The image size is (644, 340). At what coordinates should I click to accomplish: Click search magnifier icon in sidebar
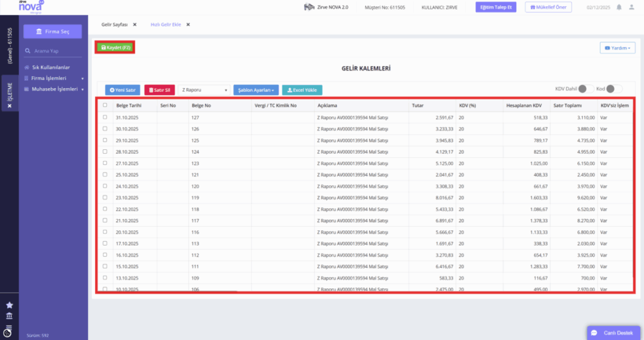coord(28,51)
